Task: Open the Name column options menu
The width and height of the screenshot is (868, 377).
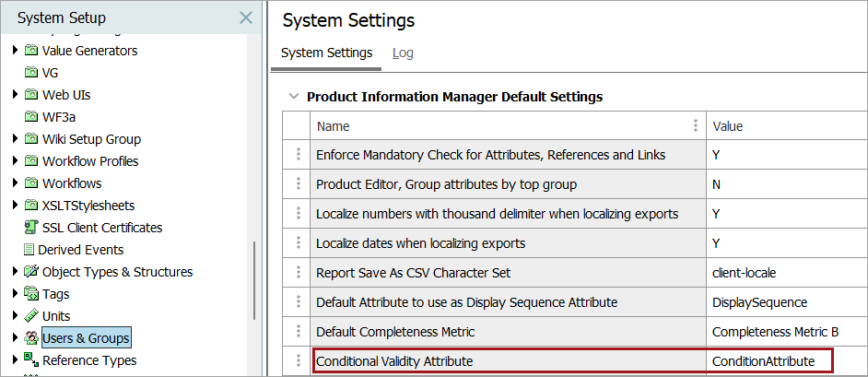Action: (695, 126)
